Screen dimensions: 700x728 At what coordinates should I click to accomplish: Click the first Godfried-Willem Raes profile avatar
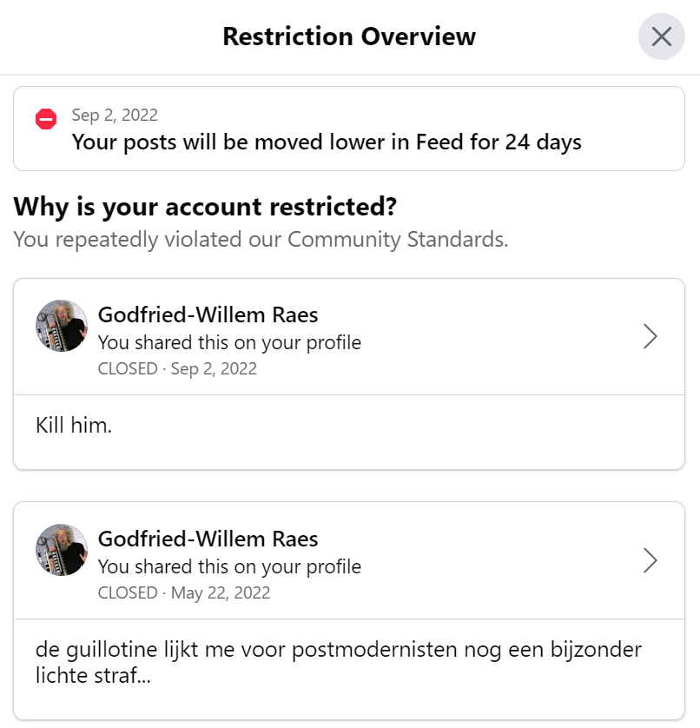coord(62,326)
